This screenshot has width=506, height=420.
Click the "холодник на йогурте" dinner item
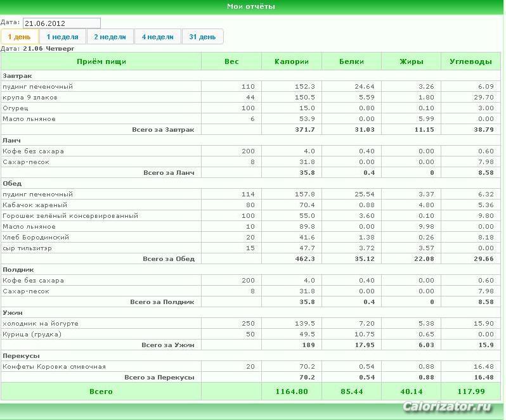(41, 324)
